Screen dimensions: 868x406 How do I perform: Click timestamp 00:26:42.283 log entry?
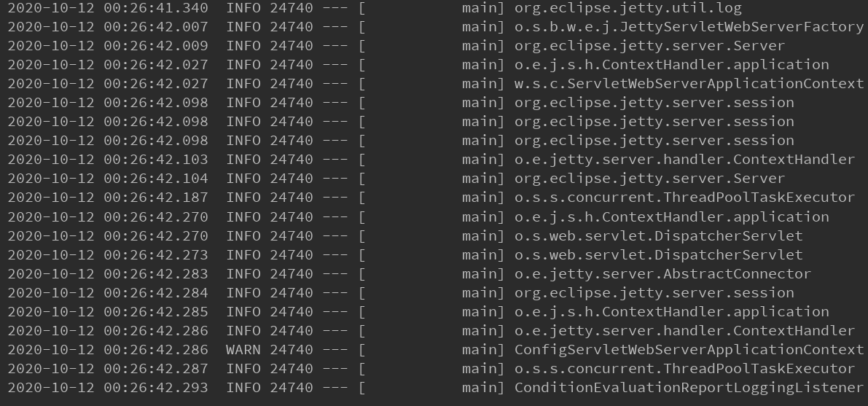pyautogui.click(x=155, y=273)
